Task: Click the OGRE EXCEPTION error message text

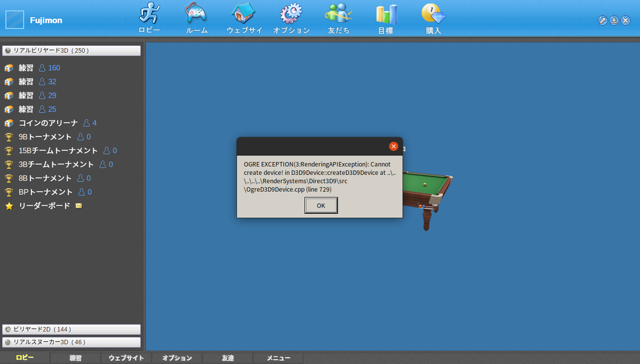Action: tap(319, 176)
